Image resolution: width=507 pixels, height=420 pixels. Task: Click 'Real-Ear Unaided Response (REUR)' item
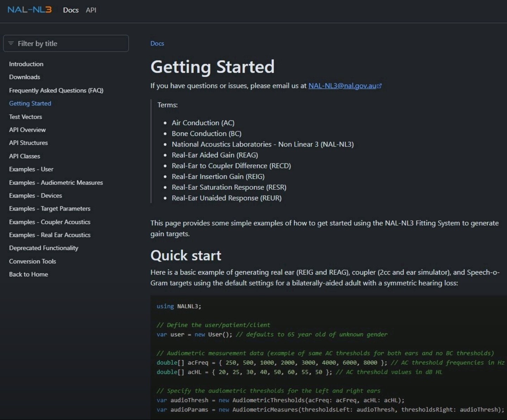pyautogui.click(x=227, y=198)
